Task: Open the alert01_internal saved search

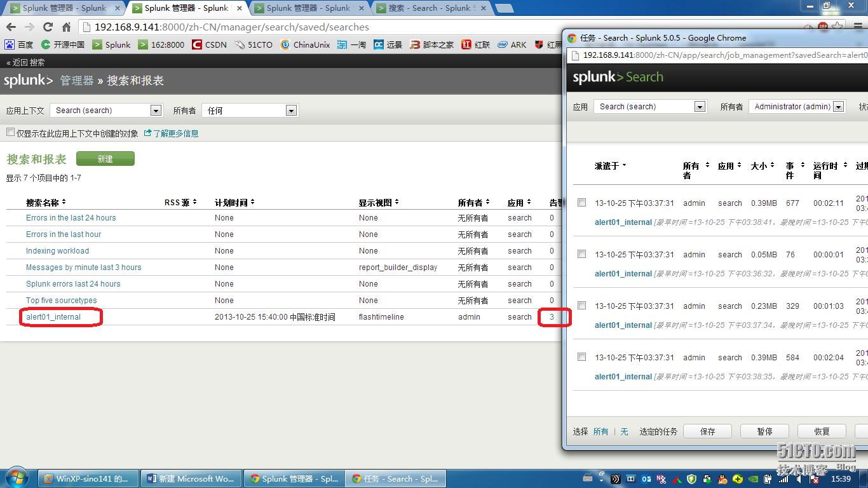Action: coord(53,316)
